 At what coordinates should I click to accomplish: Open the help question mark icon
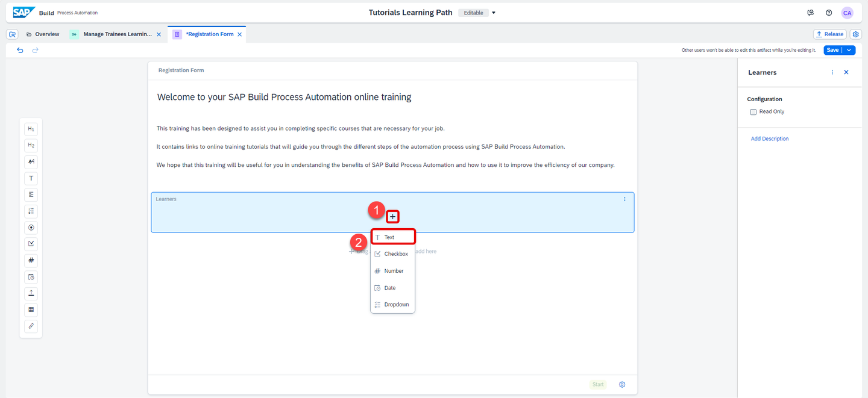829,13
